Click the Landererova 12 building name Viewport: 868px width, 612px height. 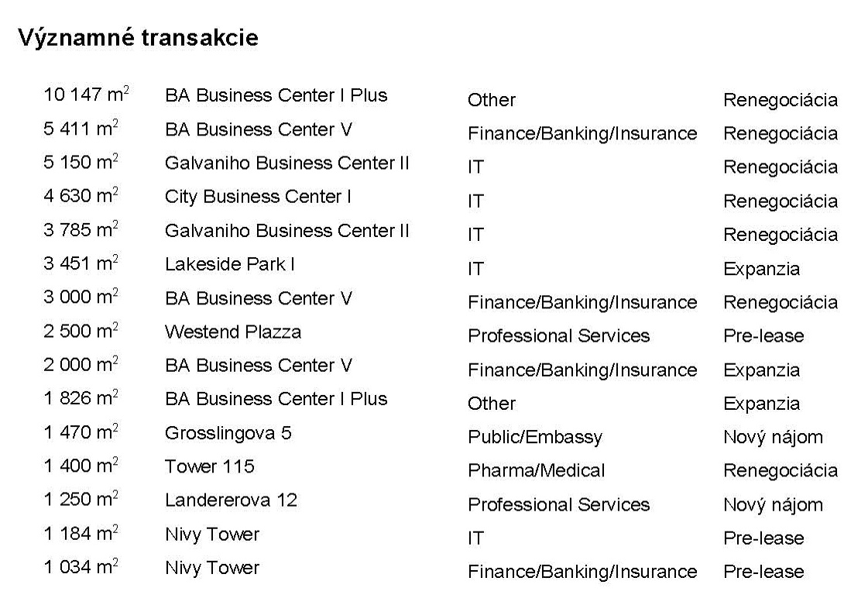point(231,500)
